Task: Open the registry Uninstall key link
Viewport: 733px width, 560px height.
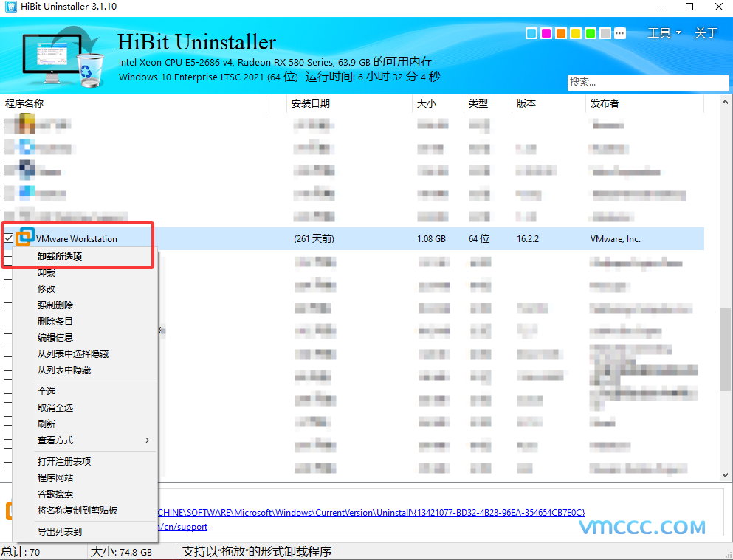Action: 371,512
